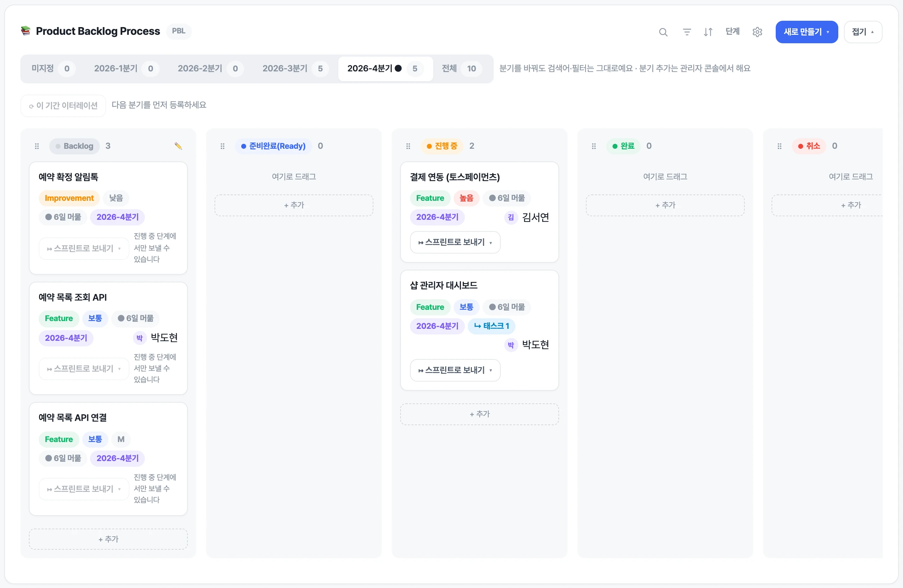Add a card in 준비완료(Ready) column
This screenshot has height=588, width=903.
tap(294, 205)
